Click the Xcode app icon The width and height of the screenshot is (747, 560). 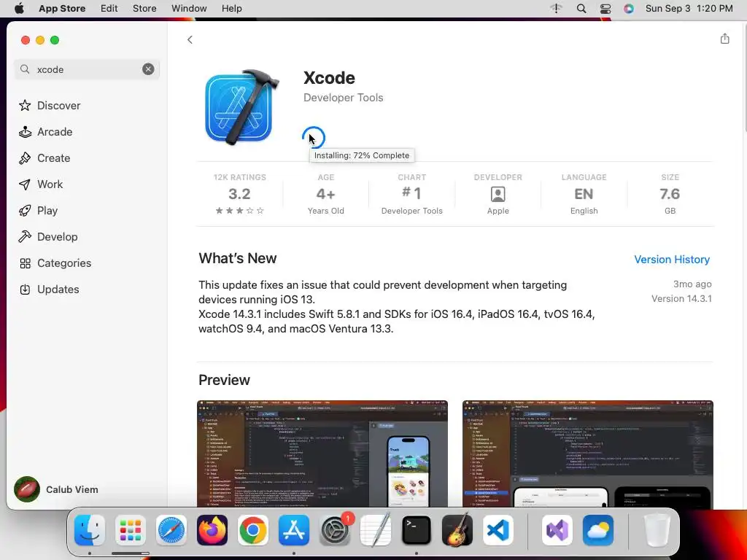tap(242, 107)
